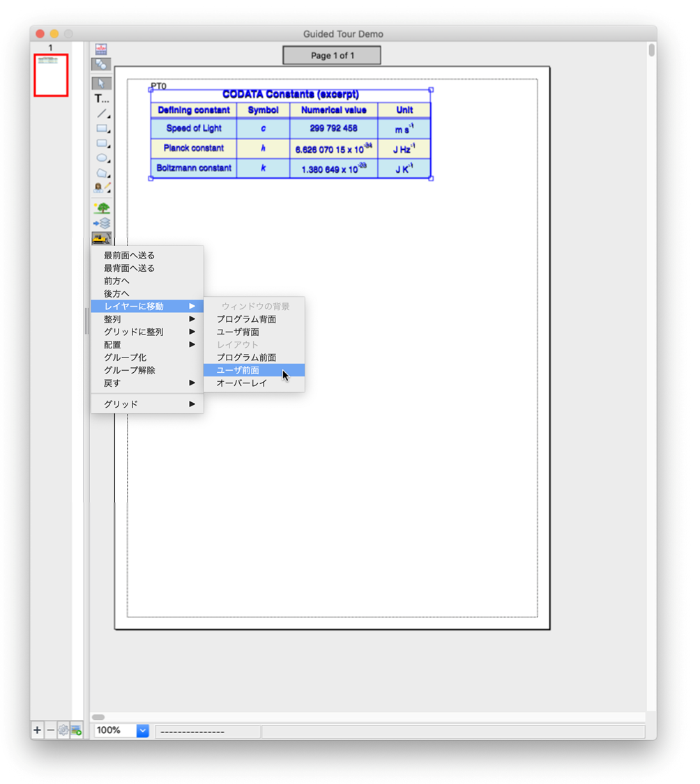
Task: Choose the text tool marked T
Action: 101,99
